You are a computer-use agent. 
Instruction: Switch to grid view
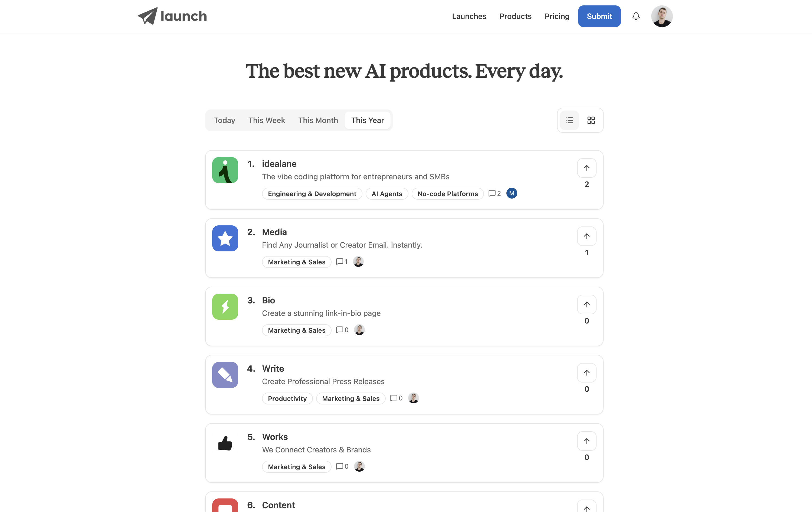pos(591,120)
